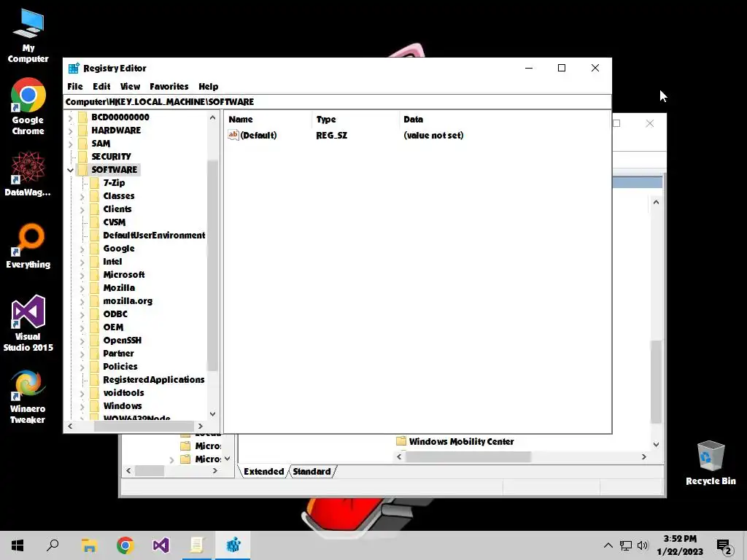747x560 pixels.
Task: Expand the Clients subkey
Action: (82, 209)
